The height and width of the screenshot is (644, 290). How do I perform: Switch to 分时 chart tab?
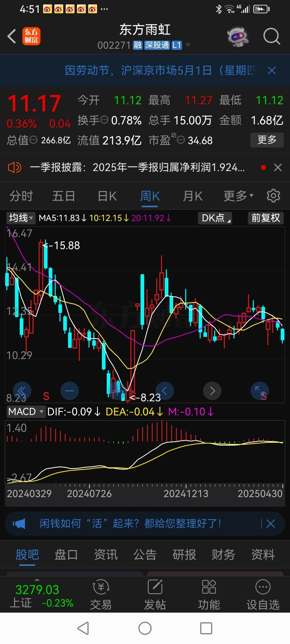(21, 196)
